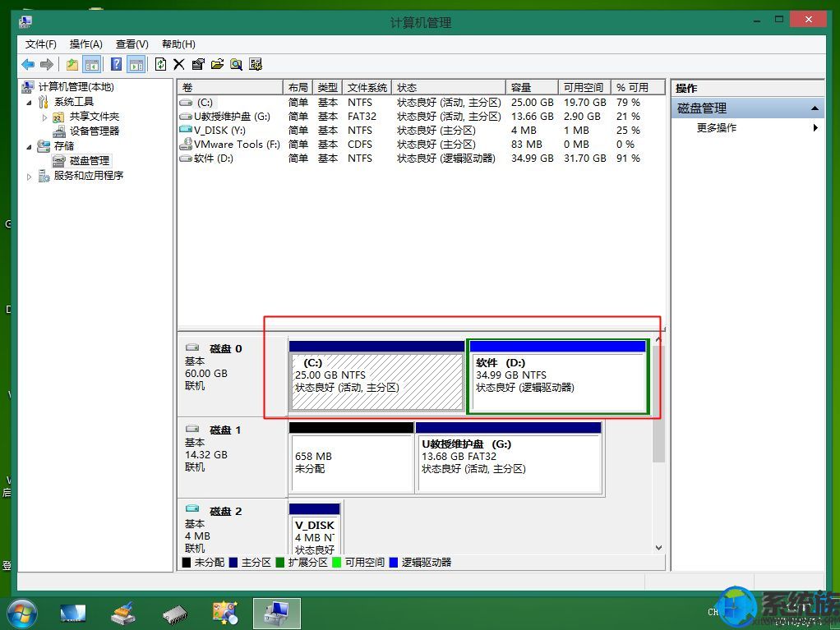Viewport: 840px width, 630px height.
Task: Select the U教授维护盘 (G:) volume row
Action: [x=421, y=116]
